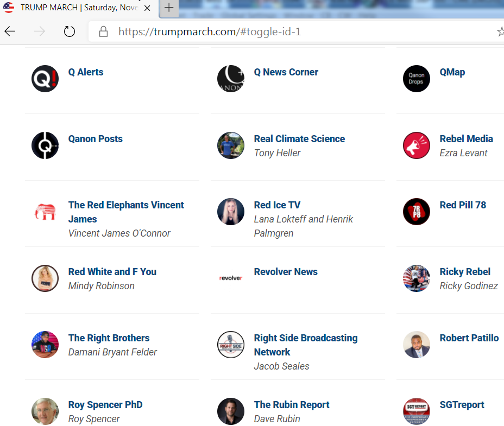Click the revolver logo icon
This screenshot has height=426, width=504.
pos(231,278)
